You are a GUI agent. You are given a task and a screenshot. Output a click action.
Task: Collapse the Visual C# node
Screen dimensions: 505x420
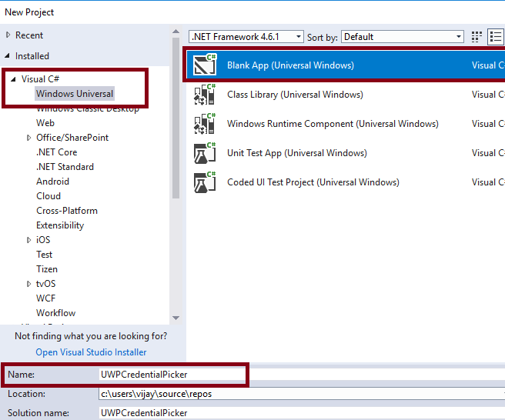pos(13,79)
